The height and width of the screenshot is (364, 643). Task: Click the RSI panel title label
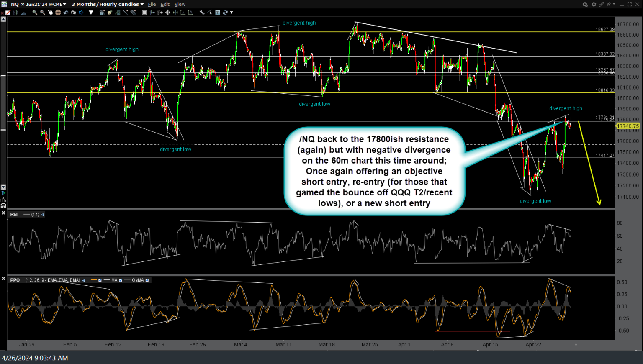pos(14,214)
